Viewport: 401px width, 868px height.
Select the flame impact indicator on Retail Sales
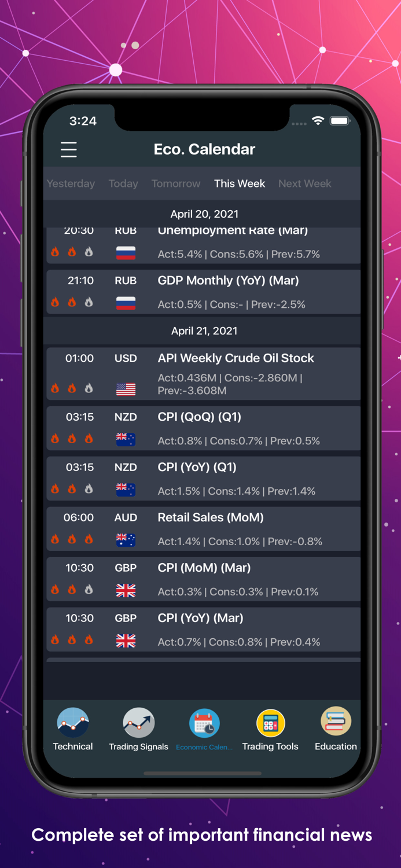[72, 539]
